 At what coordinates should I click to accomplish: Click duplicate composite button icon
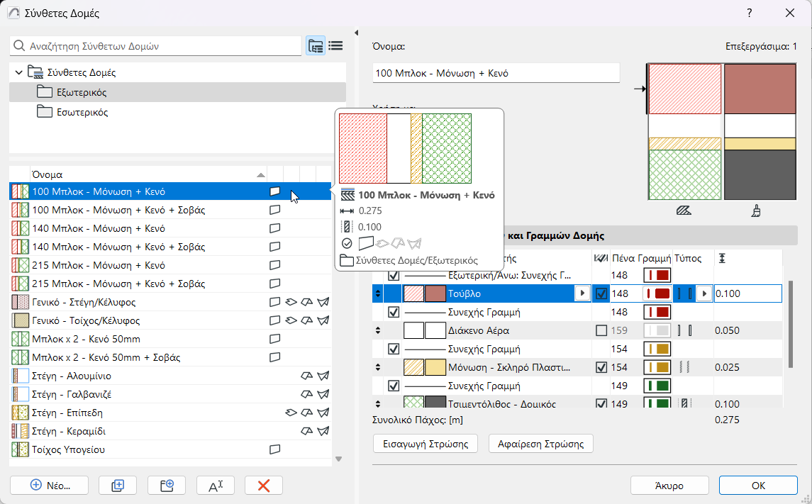click(x=118, y=486)
